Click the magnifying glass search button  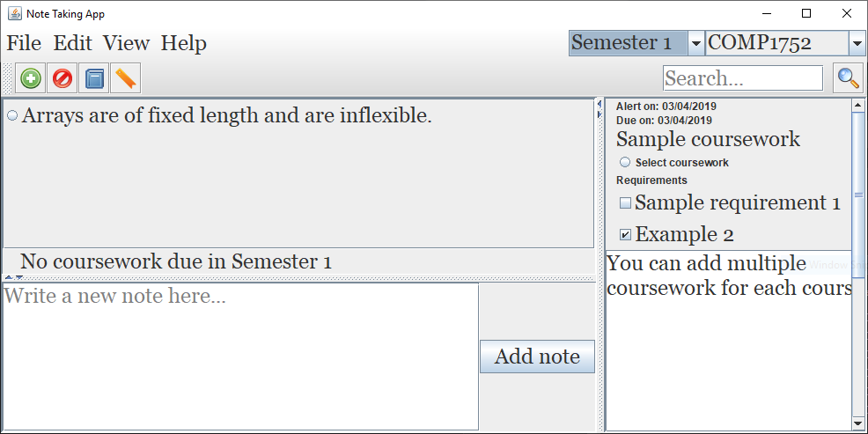(x=848, y=78)
